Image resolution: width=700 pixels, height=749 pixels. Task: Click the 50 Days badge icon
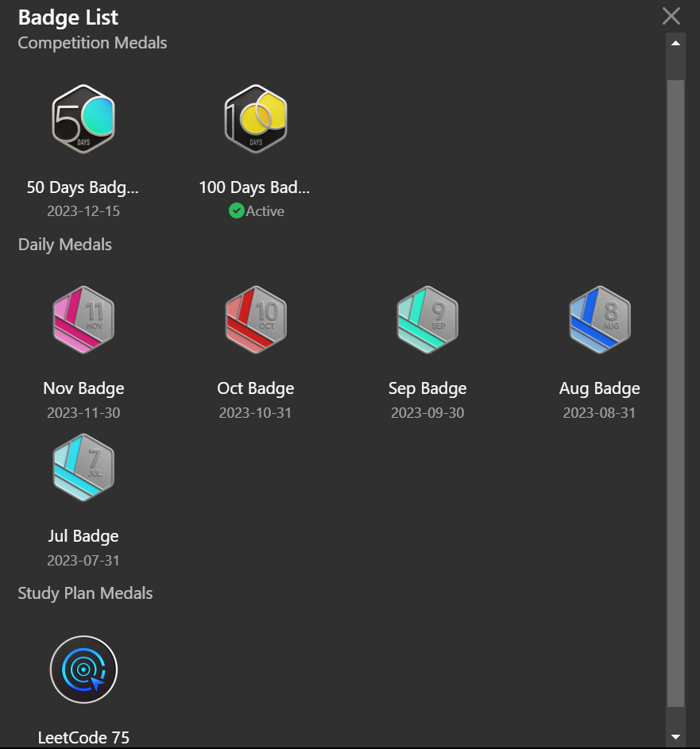[83, 119]
